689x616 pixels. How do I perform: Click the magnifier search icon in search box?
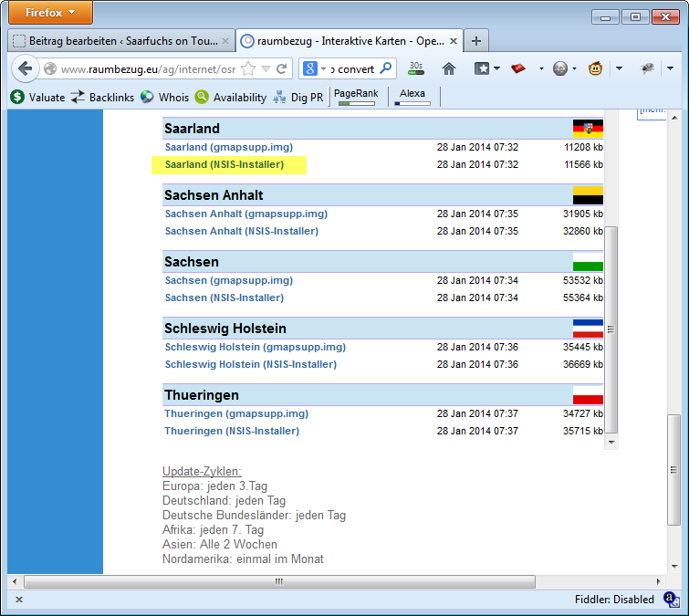pyautogui.click(x=385, y=68)
